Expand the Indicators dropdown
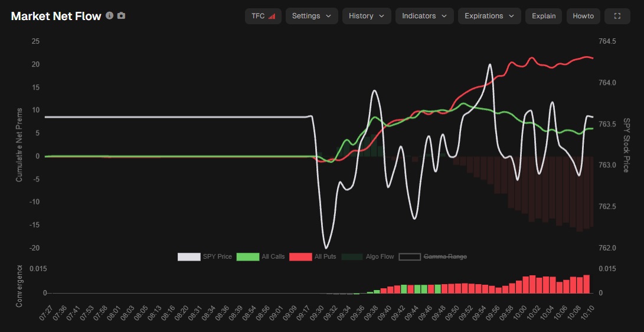 point(424,16)
